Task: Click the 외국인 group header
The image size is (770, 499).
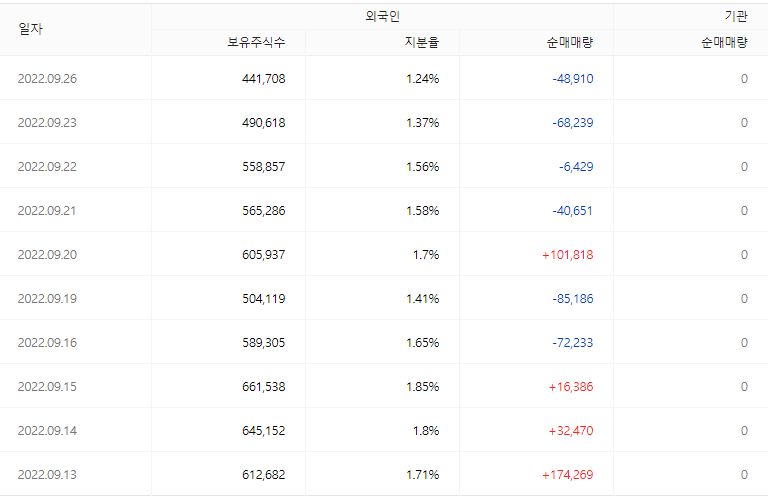Action: point(383,16)
